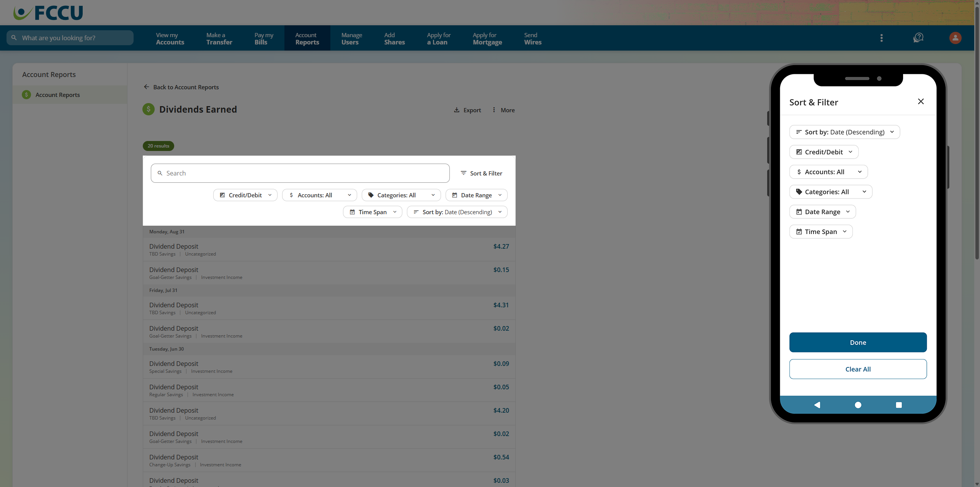Image resolution: width=980 pixels, height=487 pixels.
Task: Expand Categories: All dropdown in phone panel
Action: [831, 192]
